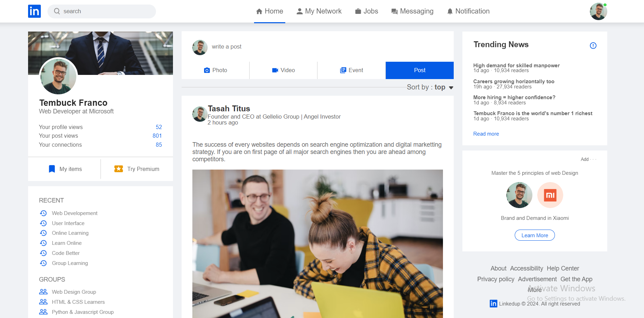Viewport: 644px width, 318px height.
Task: Click the Xiaomi logo in ad
Action: pos(550,195)
